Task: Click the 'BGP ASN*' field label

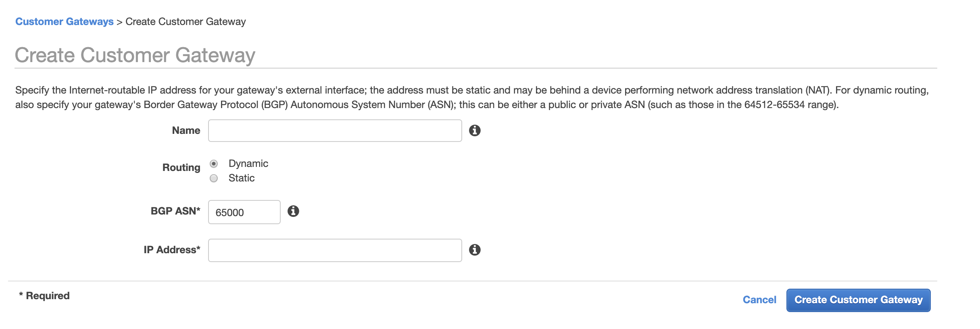Action: tap(175, 211)
